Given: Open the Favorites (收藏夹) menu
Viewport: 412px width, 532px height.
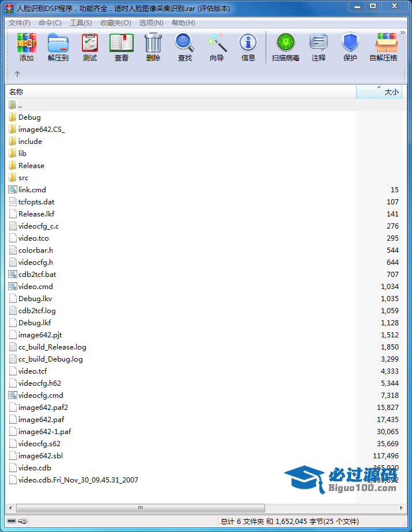Looking at the screenshot, I should [x=116, y=22].
